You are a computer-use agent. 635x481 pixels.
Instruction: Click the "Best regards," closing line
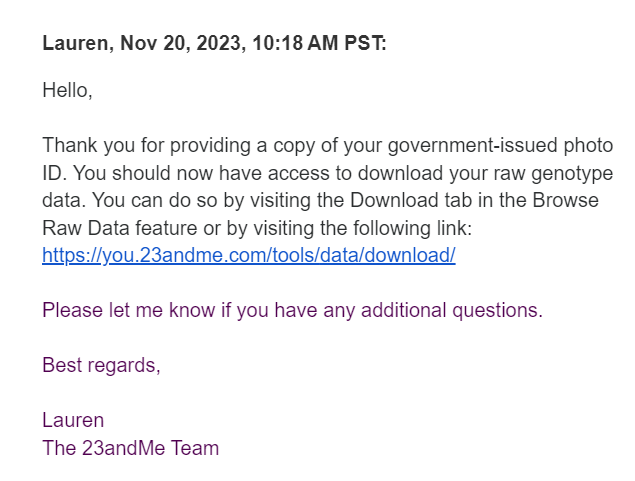pos(101,365)
